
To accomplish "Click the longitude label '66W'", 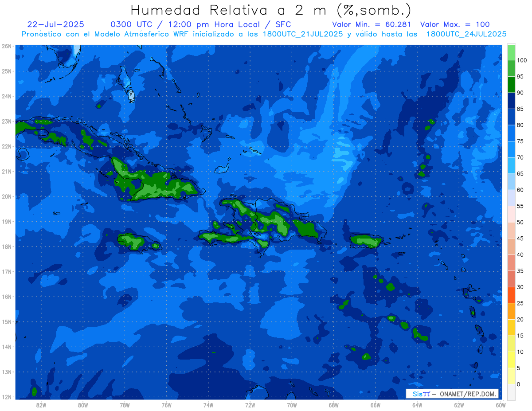I will [x=375, y=405].
